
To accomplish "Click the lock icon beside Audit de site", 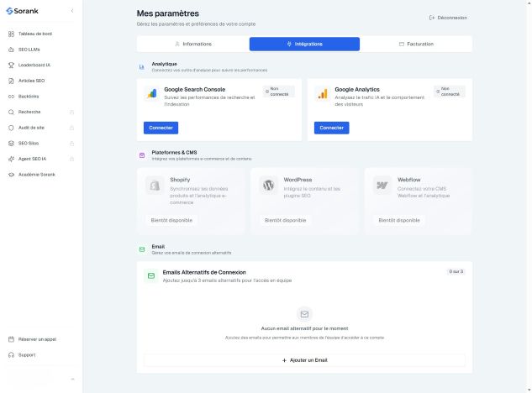I will tap(72, 128).
